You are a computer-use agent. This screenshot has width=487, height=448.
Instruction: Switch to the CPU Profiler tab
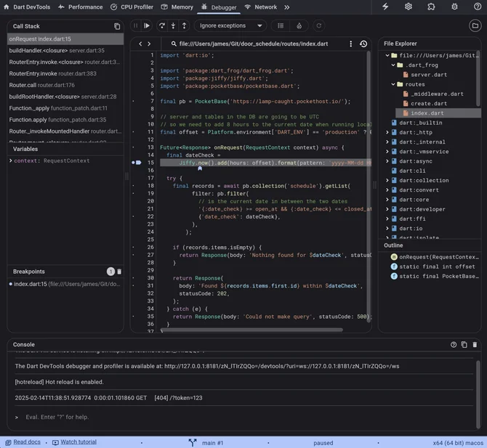point(132,7)
